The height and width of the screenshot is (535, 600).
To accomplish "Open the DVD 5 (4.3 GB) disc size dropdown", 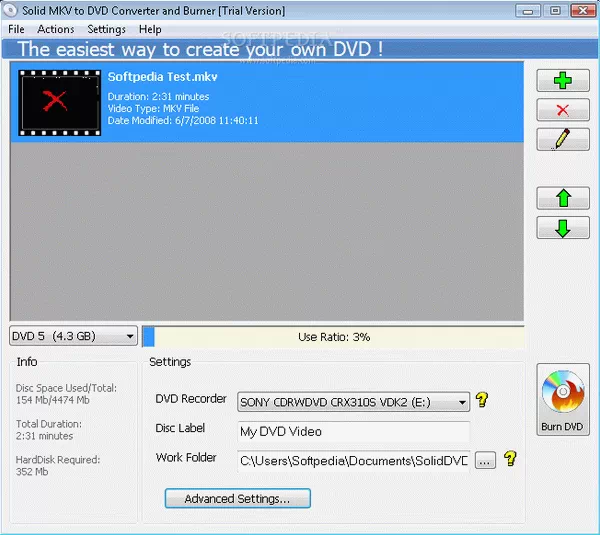I will pos(74,337).
